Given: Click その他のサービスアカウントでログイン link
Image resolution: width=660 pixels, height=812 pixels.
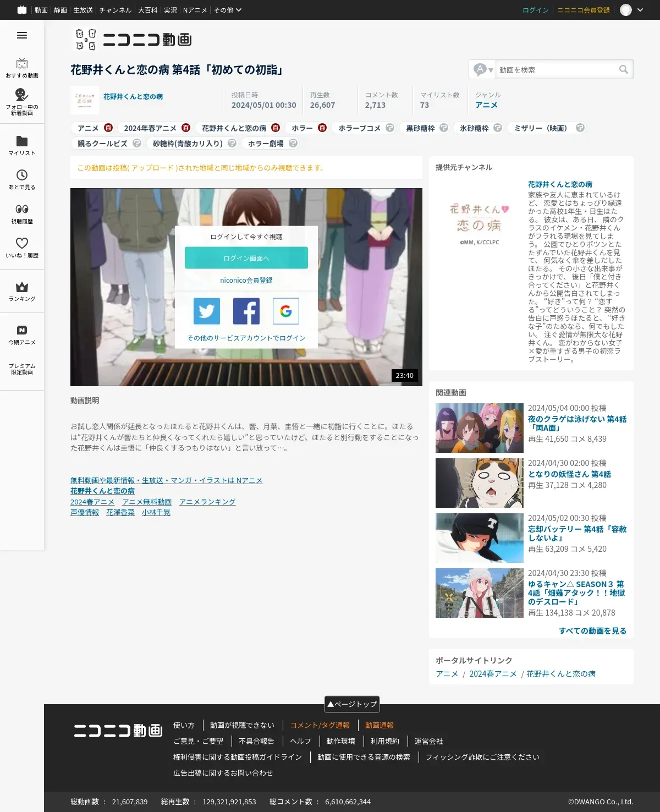Looking at the screenshot, I should [246, 338].
